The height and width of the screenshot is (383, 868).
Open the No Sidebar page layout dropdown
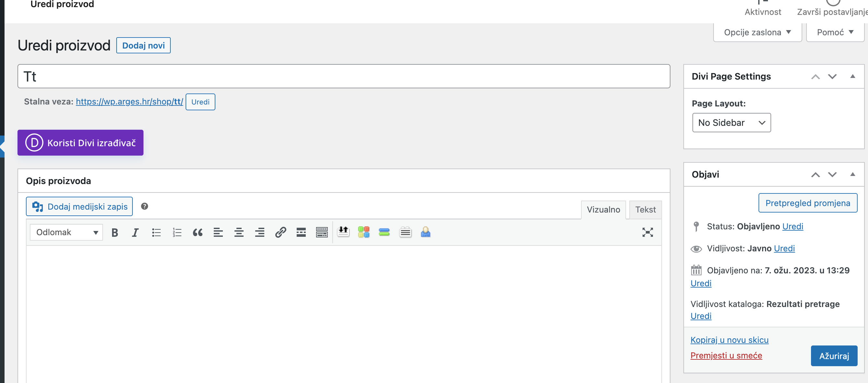coord(731,123)
